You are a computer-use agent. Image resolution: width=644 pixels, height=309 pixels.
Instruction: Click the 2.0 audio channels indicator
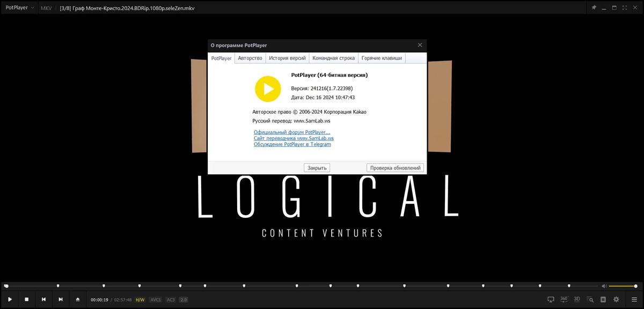tap(184, 300)
